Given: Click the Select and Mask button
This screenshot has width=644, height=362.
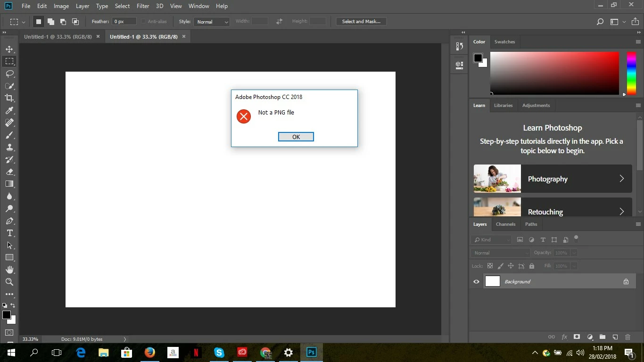Looking at the screenshot, I should coord(361,22).
